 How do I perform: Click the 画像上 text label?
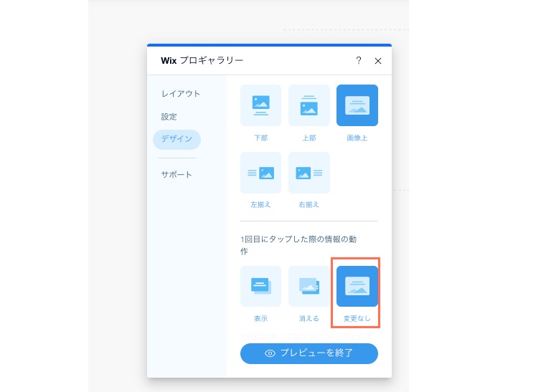(357, 138)
